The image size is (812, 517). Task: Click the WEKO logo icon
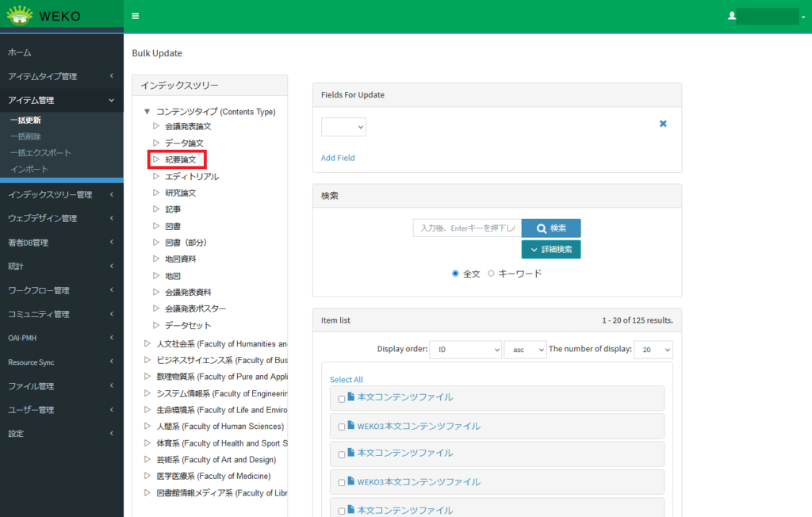point(20,16)
